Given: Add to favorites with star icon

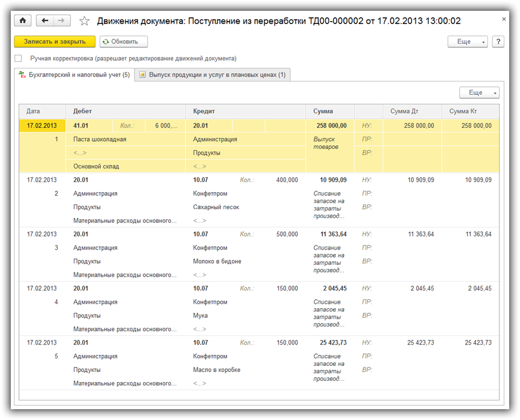Looking at the screenshot, I should (84, 21).
